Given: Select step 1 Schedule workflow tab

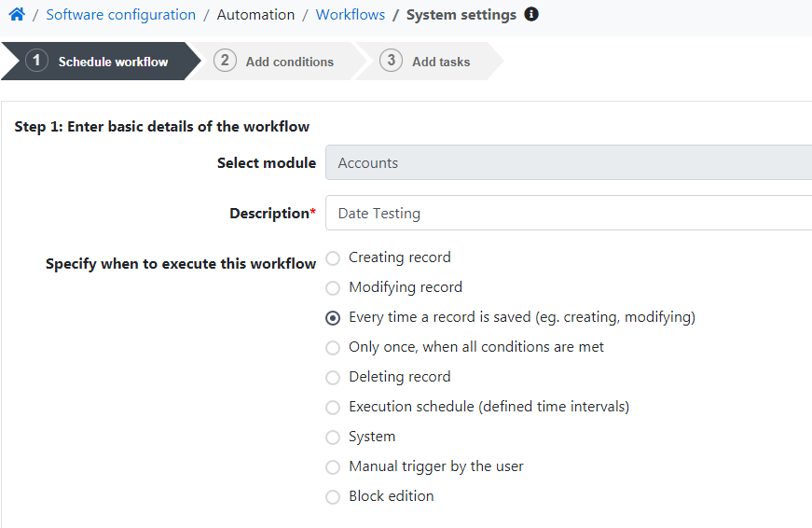Looking at the screenshot, I should pos(101,62).
